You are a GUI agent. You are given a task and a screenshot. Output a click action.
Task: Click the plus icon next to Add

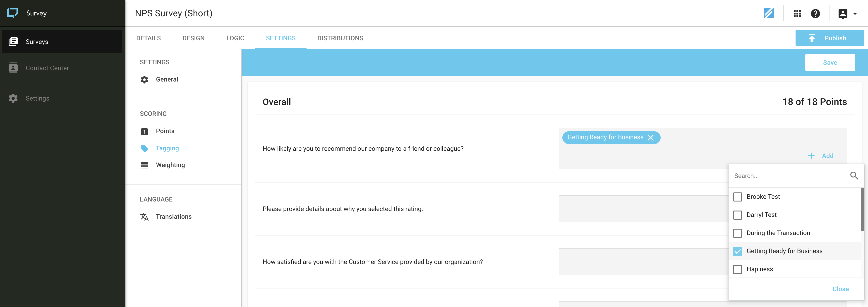811,156
